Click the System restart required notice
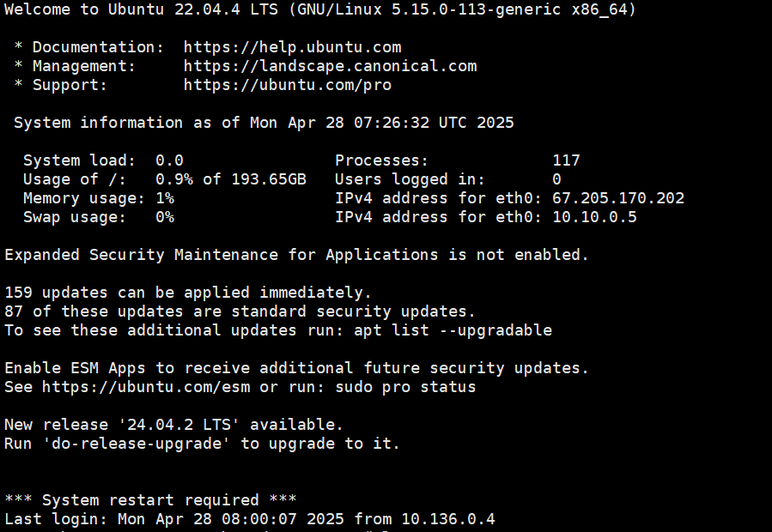The width and height of the screenshot is (772, 532). point(150,500)
